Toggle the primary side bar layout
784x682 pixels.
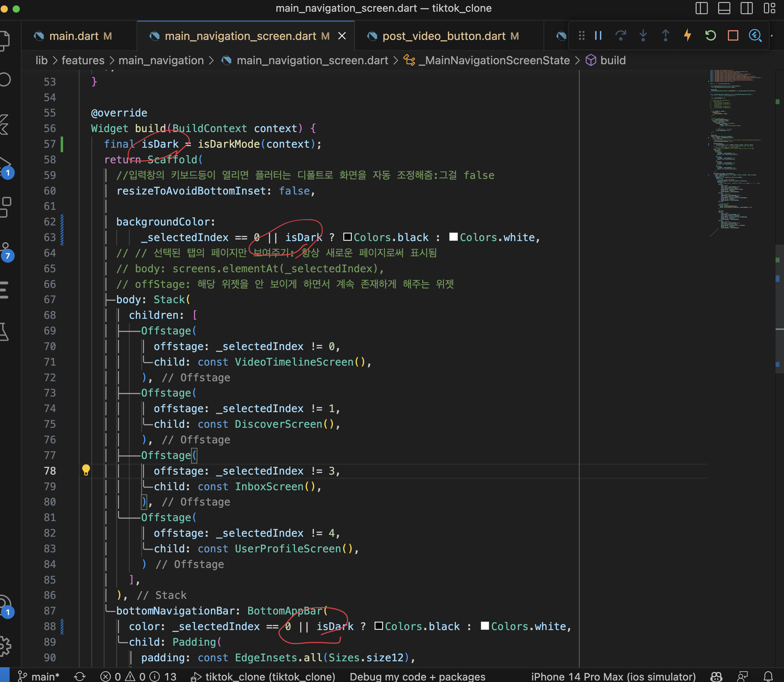click(701, 8)
